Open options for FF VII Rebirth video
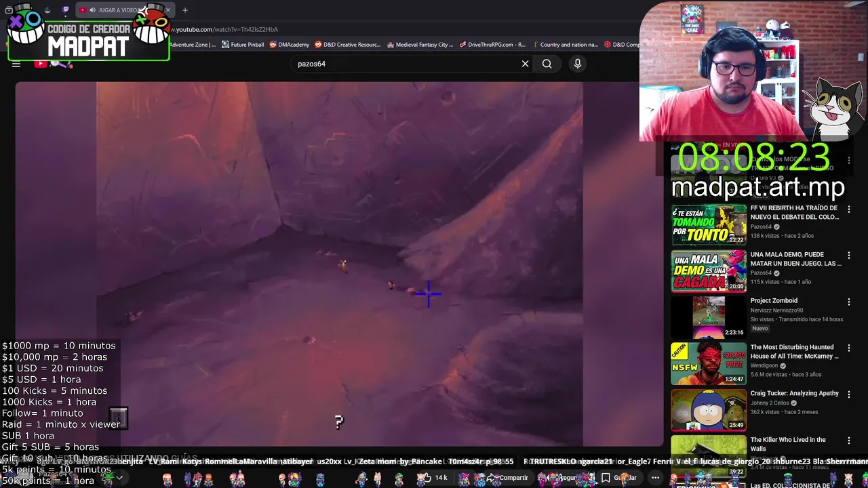868x488 pixels. (848, 209)
